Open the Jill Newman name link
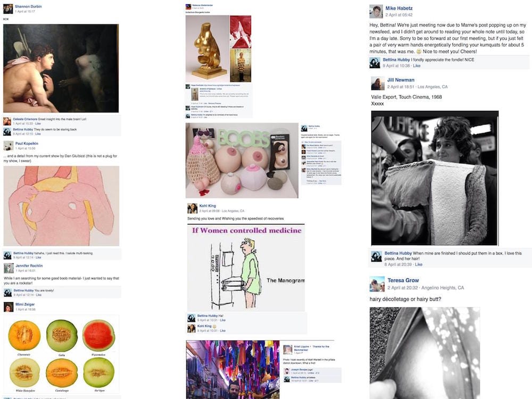The image size is (532, 399). pyautogui.click(x=401, y=80)
